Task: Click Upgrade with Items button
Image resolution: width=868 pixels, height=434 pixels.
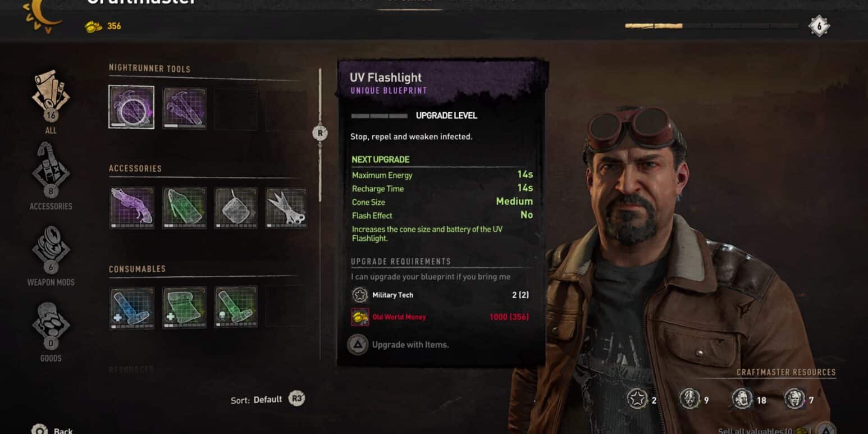Action: click(398, 344)
